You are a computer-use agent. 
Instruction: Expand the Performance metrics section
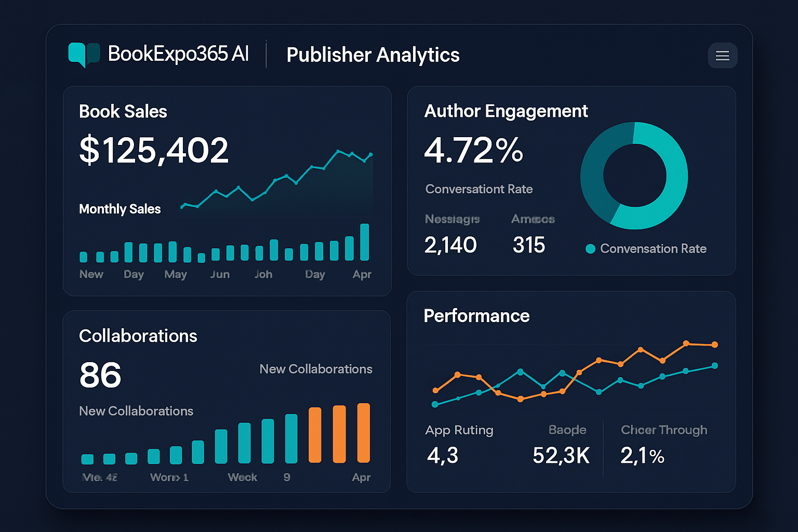tap(476, 316)
